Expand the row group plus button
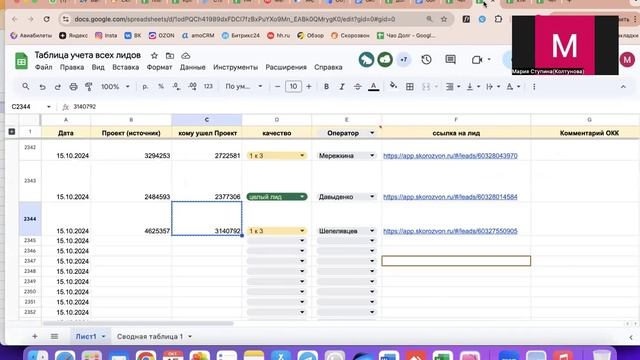 [x=12, y=131]
